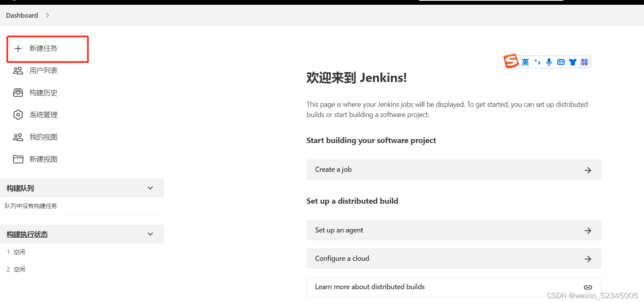
Task: Click the microphone voice input icon
Action: (x=549, y=62)
